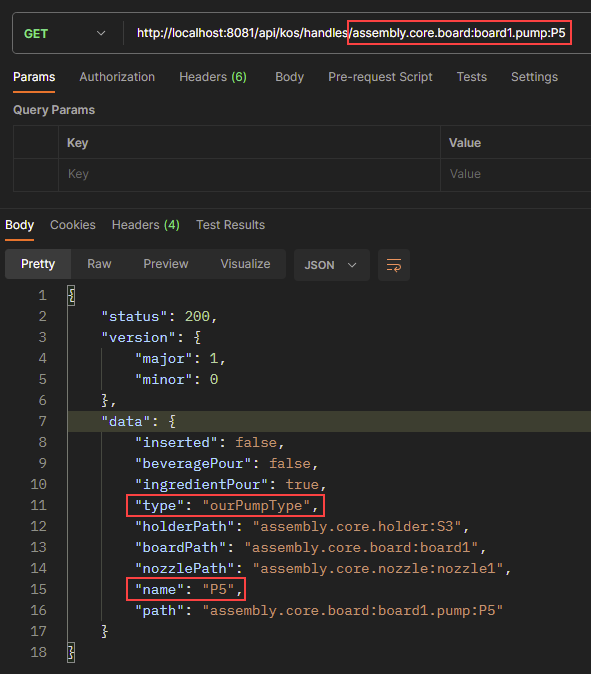Open the response Cookies tab
The width and height of the screenshot is (591, 674).
click(73, 225)
